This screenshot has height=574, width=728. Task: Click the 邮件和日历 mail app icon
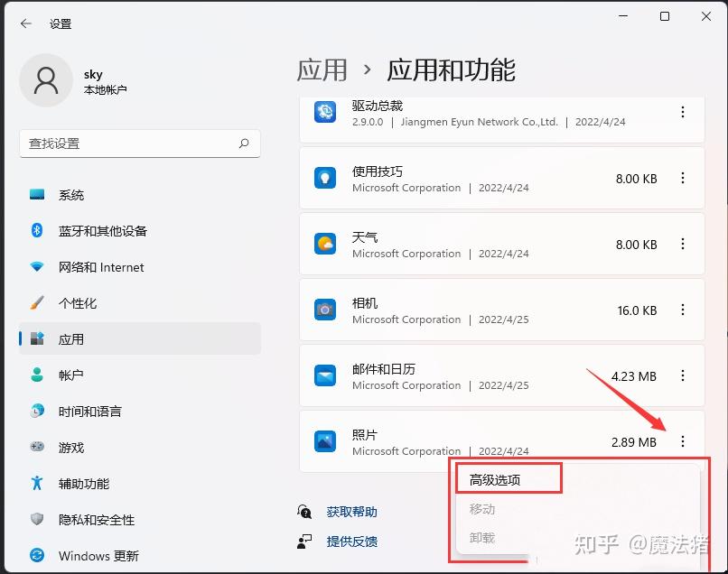coord(325,375)
